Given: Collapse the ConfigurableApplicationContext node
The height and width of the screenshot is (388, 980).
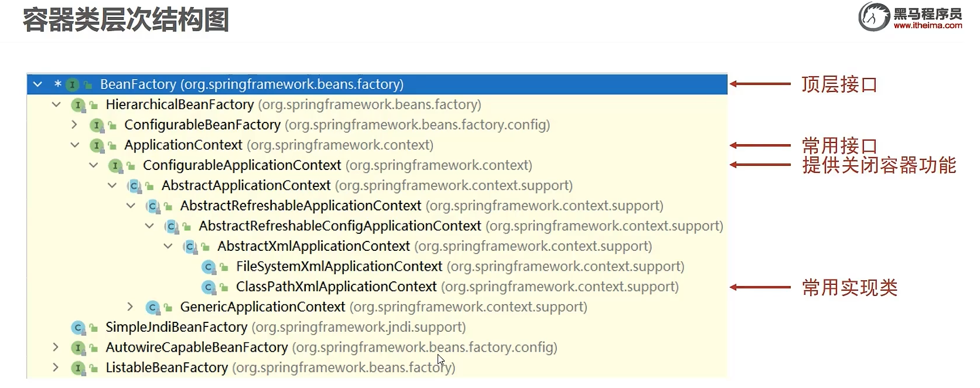Looking at the screenshot, I should click(93, 165).
